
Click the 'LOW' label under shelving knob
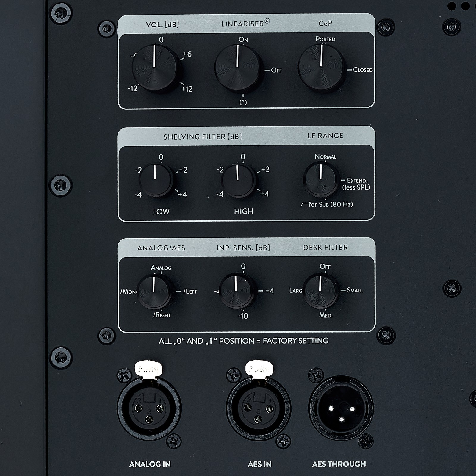(161, 212)
